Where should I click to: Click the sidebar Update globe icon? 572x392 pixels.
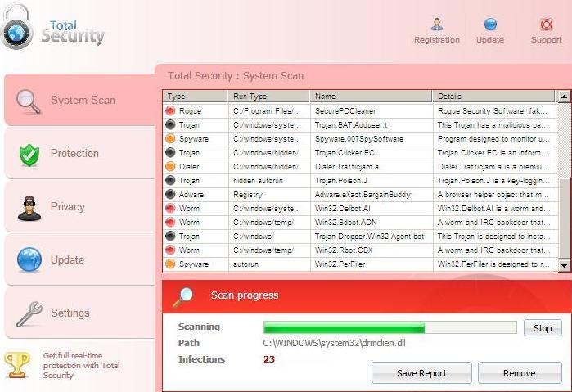[x=29, y=259]
